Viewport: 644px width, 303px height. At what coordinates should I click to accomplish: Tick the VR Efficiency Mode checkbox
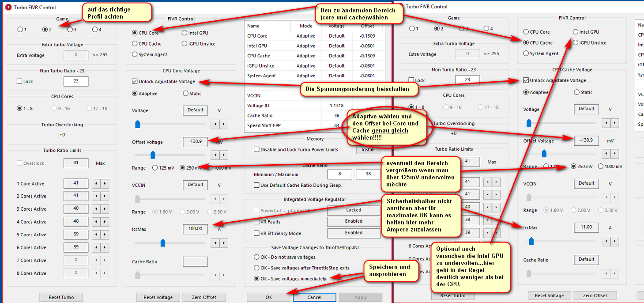coord(257,233)
